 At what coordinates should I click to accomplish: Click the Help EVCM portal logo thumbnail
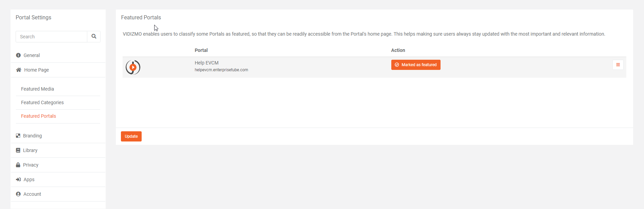tap(133, 67)
